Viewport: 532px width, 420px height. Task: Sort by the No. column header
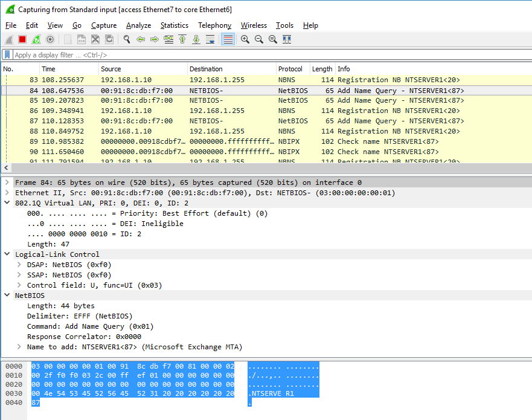tap(21, 69)
